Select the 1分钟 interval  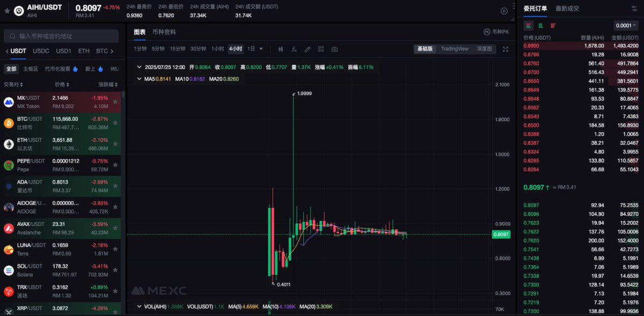pos(140,49)
